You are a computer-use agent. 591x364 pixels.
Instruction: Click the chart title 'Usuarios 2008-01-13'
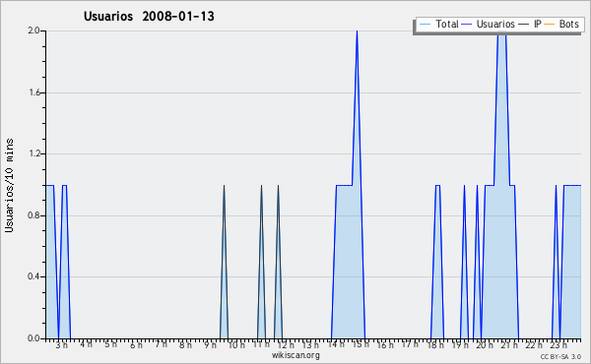149,16
